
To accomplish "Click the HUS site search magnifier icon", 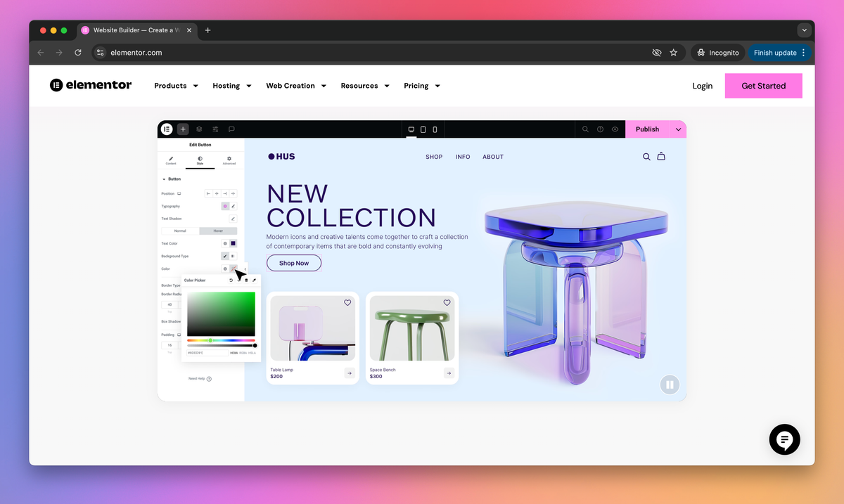I will [646, 157].
